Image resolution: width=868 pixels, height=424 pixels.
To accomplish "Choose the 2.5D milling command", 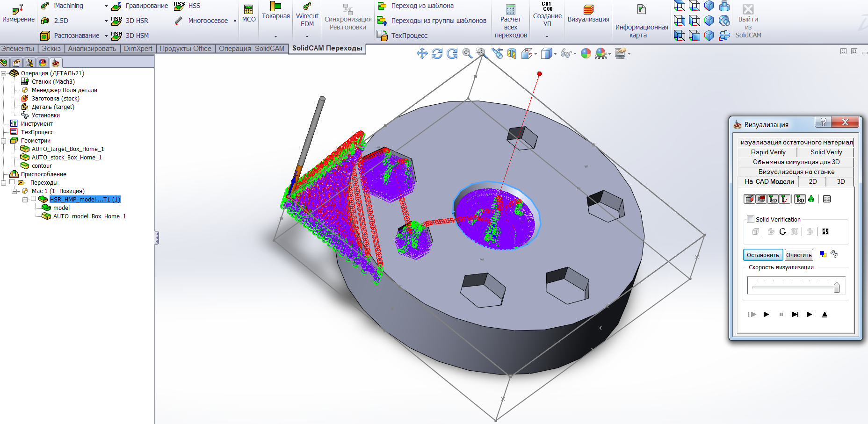I will tap(55, 21).
